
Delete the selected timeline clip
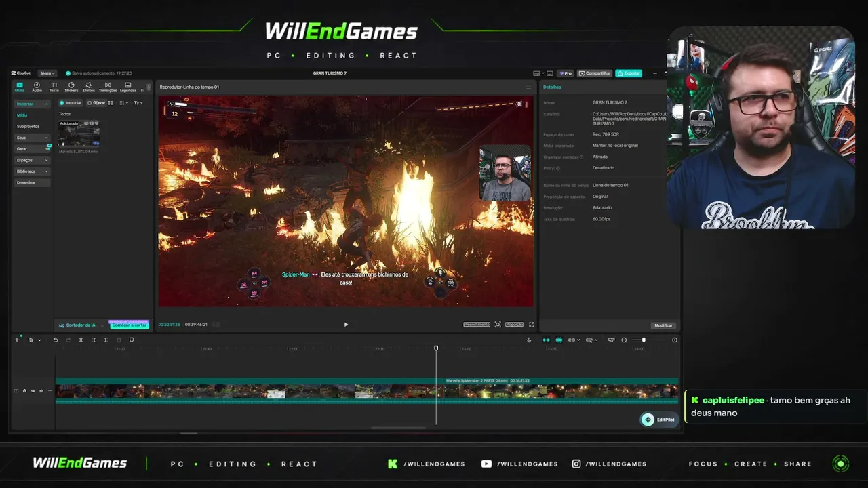(119, 340)
